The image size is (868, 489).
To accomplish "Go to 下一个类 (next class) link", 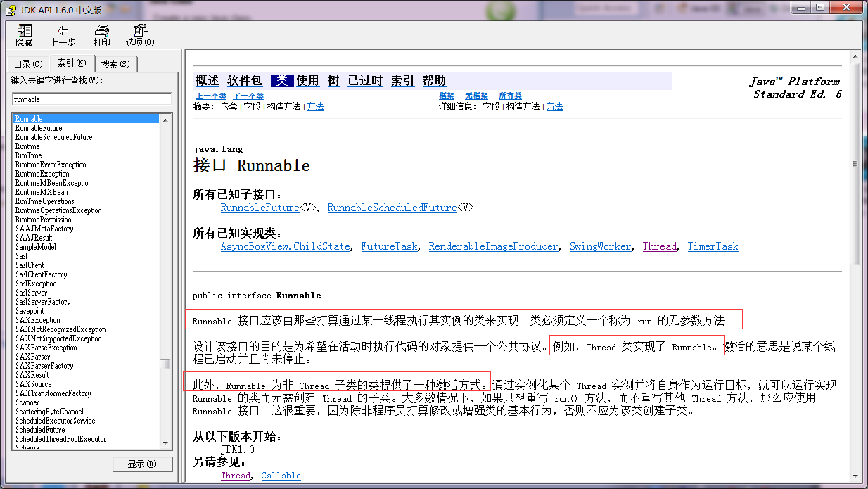I will pyautogui.click(x=248, y=96).
